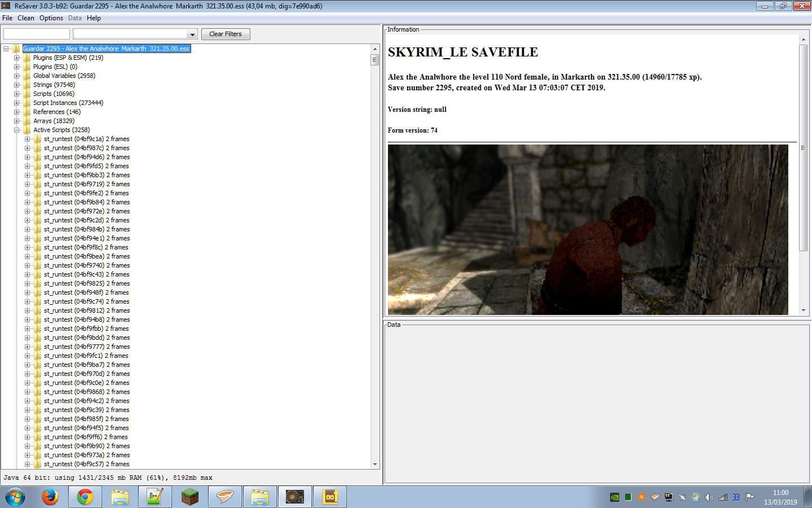The image size is (812, 508).
Task: Open the orange Avast tray icon
Action: [x=642, y=497]
